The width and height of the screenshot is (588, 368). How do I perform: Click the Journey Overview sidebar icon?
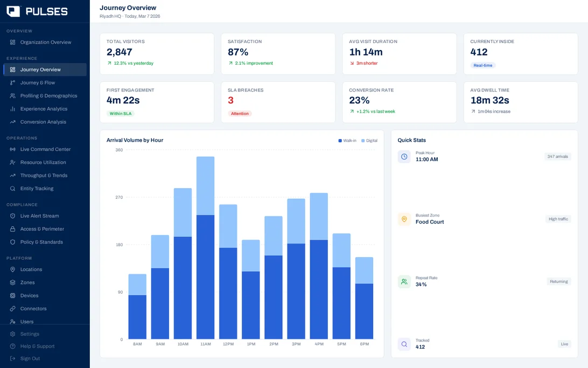tap(12, 70)
